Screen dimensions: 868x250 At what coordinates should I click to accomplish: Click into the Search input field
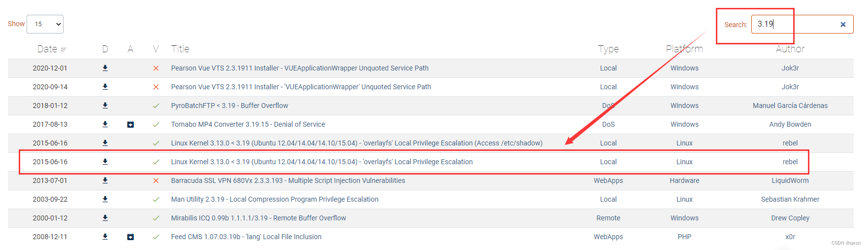(x=795, y=24)
